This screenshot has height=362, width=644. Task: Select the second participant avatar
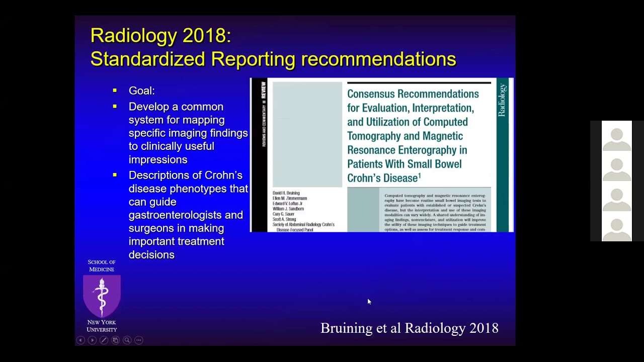617,166
